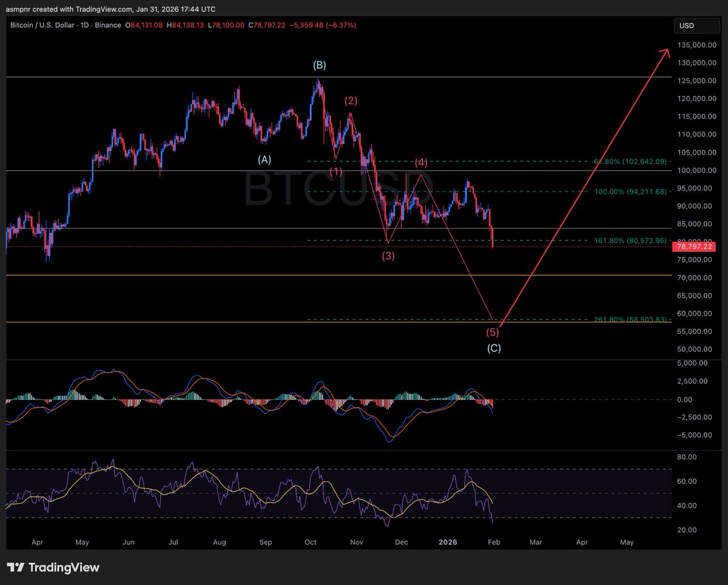
Task: Select the red (2) wave label
Action: tap(351, 101)
